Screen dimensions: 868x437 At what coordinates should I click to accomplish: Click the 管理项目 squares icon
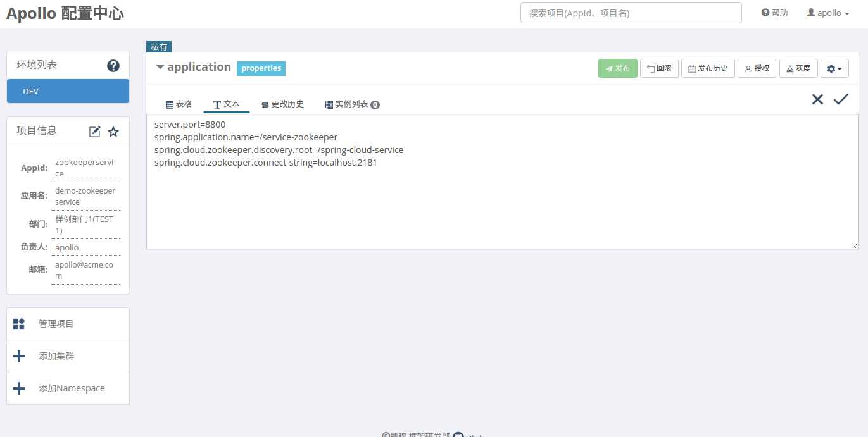[x=19, y=324]
